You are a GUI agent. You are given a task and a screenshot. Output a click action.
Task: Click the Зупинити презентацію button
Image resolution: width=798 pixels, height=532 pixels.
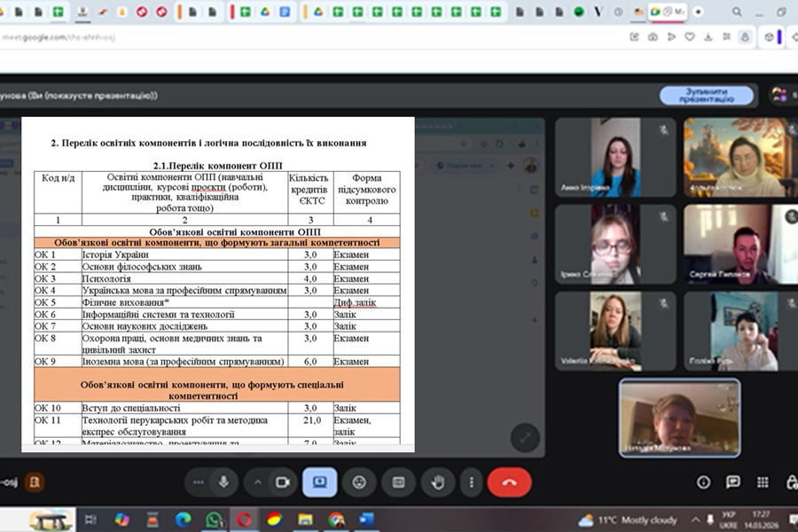click(706, 95)
